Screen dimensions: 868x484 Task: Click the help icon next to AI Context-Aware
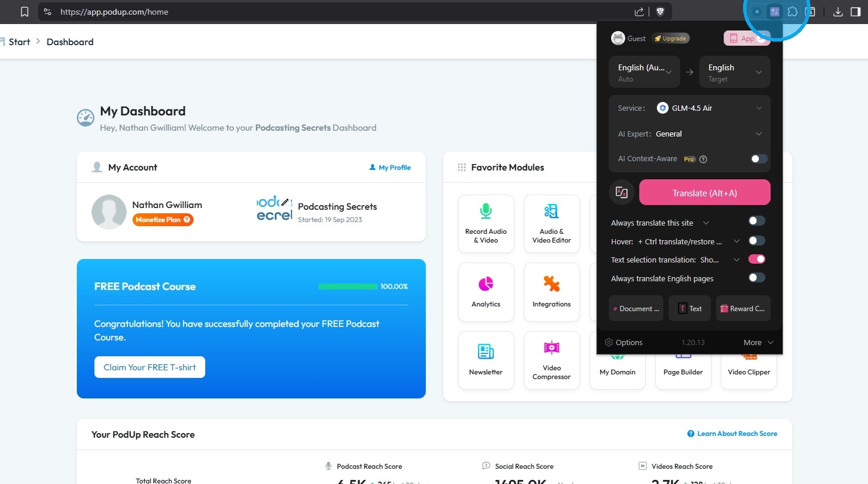[x=703, y=159]
